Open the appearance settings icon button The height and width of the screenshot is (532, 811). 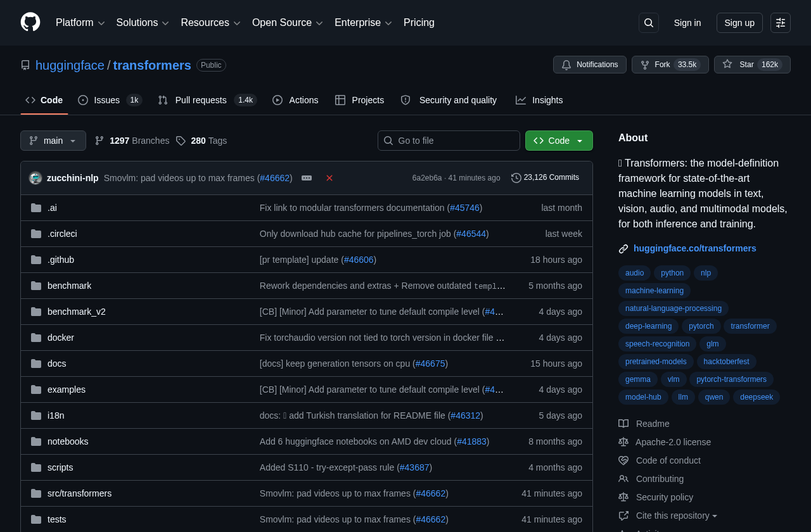click(781, 23)
